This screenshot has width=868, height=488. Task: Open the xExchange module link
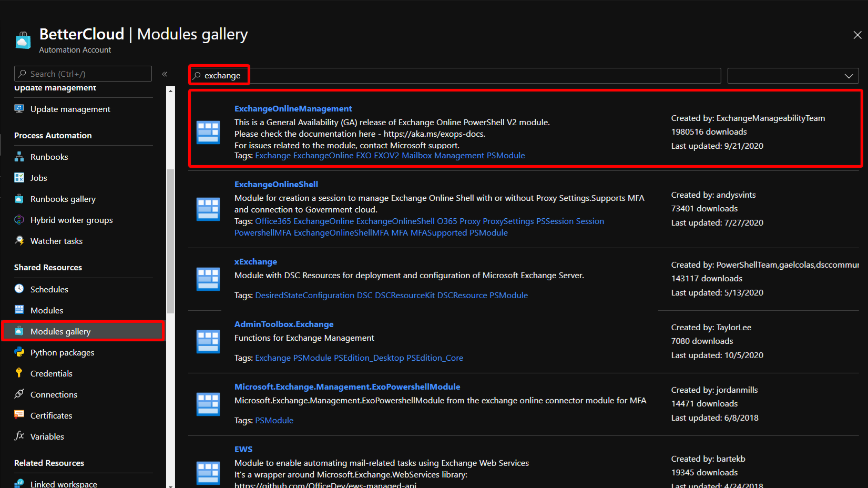pos(256,262)
